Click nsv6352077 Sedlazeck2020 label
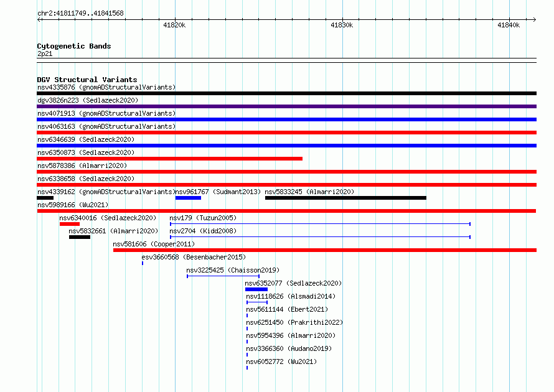 pos(293,283)
